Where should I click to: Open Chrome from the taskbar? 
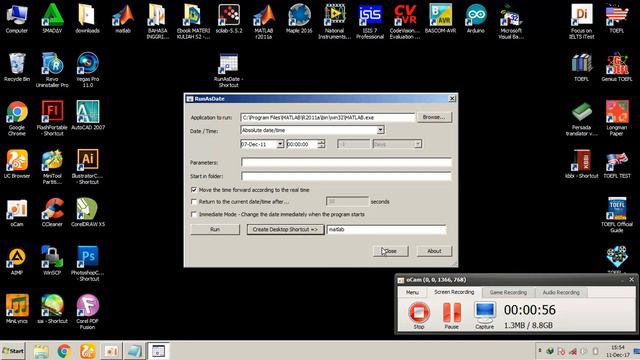64,351
